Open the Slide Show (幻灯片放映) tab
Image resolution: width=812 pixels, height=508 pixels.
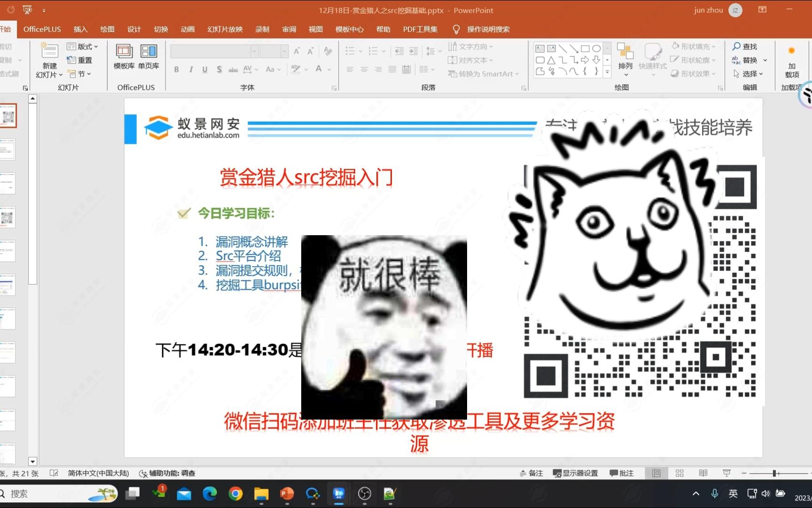[225, 29]
